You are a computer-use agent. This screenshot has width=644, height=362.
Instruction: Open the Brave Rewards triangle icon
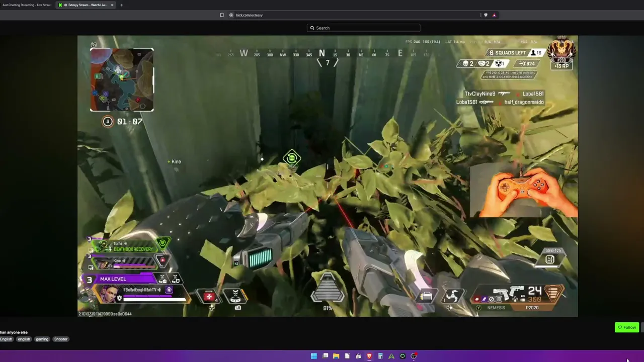point(494,15)
